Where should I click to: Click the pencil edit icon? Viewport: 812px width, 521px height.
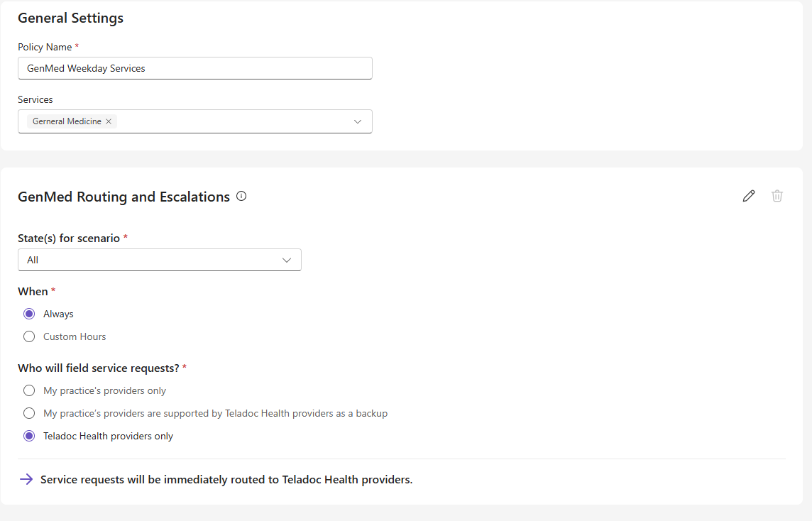coord(749,196)
